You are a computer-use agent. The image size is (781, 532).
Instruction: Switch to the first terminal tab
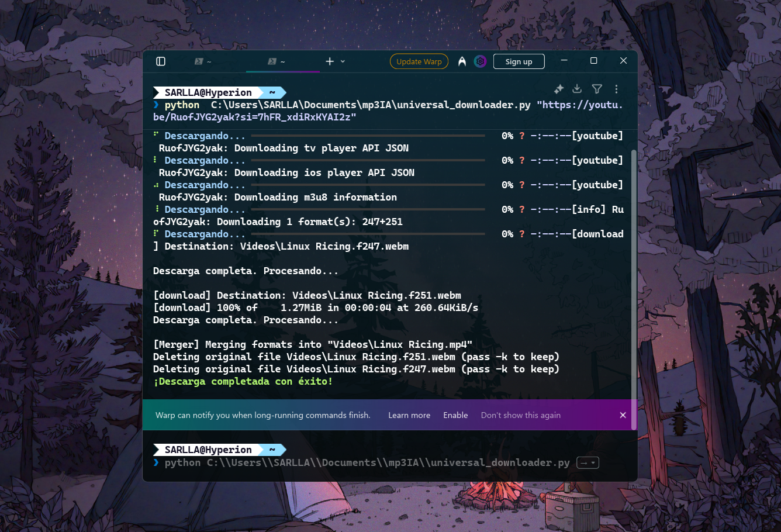203,61
